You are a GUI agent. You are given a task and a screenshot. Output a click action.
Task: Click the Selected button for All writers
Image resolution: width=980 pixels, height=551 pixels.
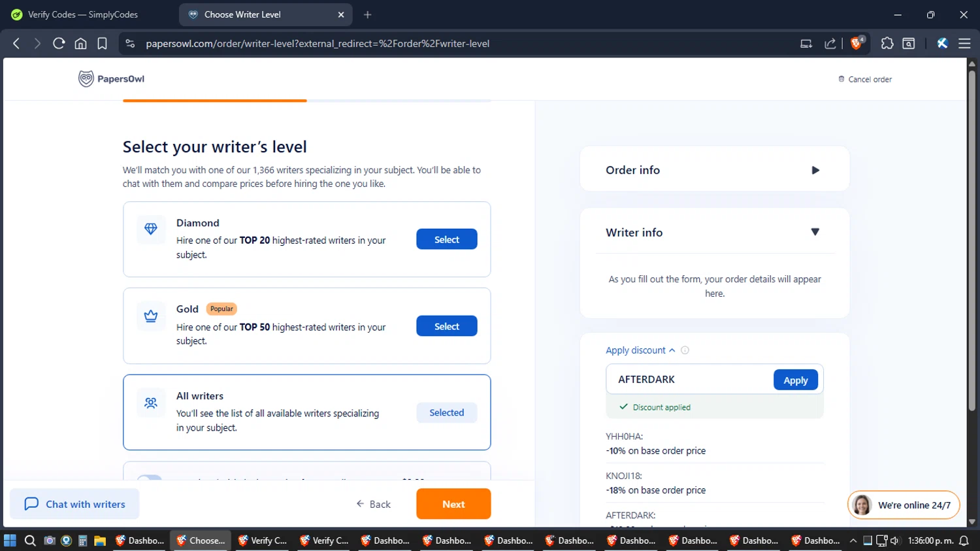click(447, 412)
